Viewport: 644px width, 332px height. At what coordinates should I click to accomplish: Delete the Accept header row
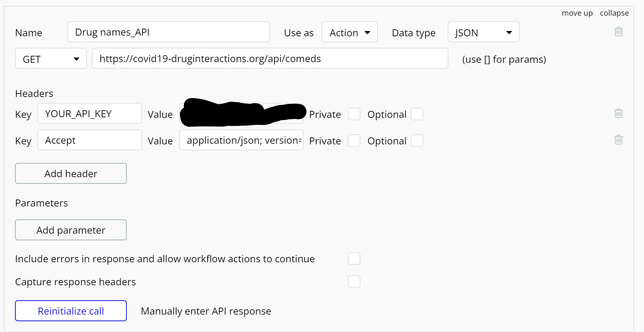pyautogui.click(x=619, y=140)
